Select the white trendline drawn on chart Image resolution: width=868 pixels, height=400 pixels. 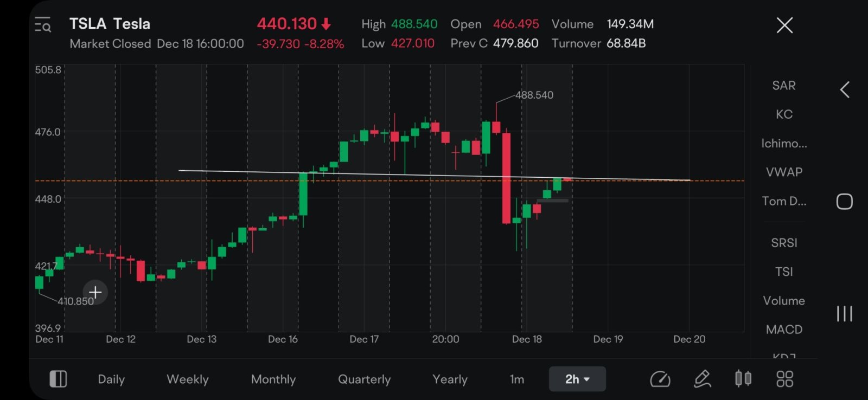434,176
